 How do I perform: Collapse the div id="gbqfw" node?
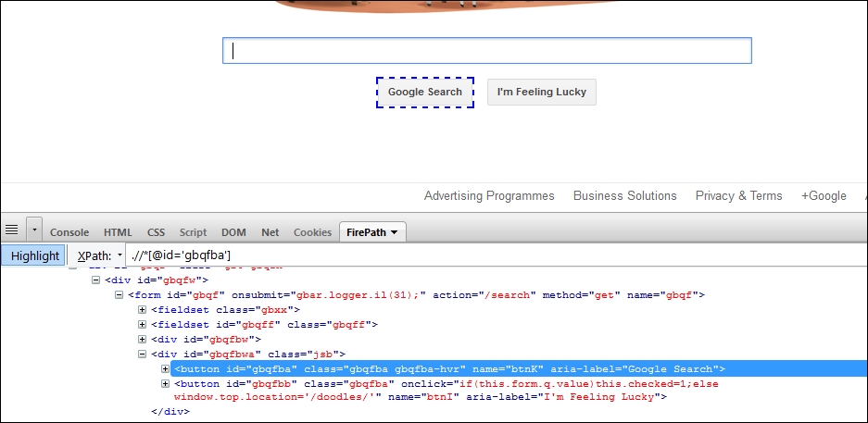pos(95,280)
